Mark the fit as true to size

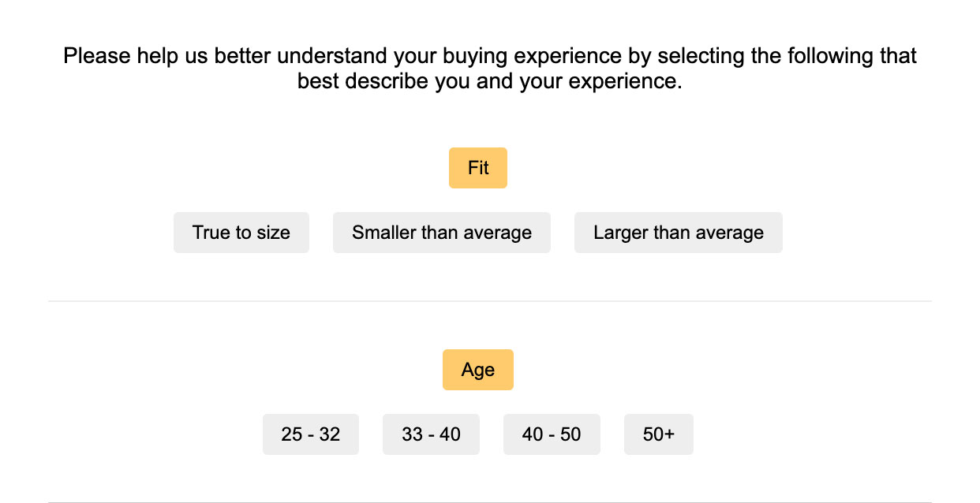coord(241,233)
